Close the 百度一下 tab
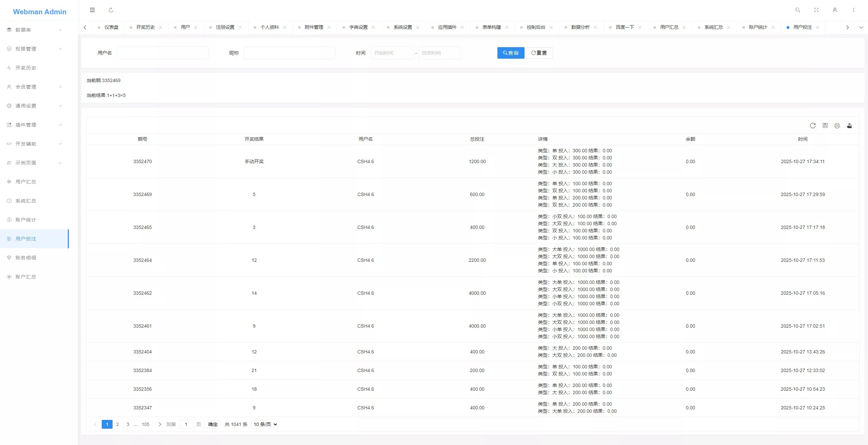The height and width of the screenshot is (445, 868). point(640,27)
